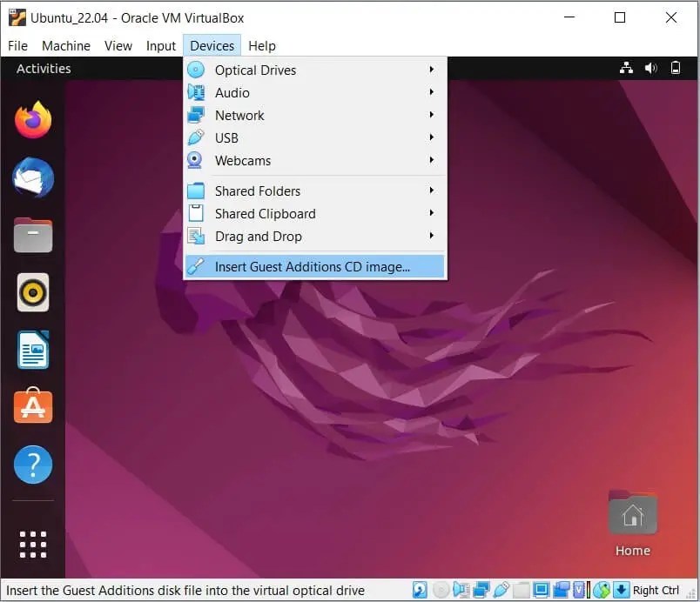
Task: Open the Files app from the dock
Action: pos(33,235)
